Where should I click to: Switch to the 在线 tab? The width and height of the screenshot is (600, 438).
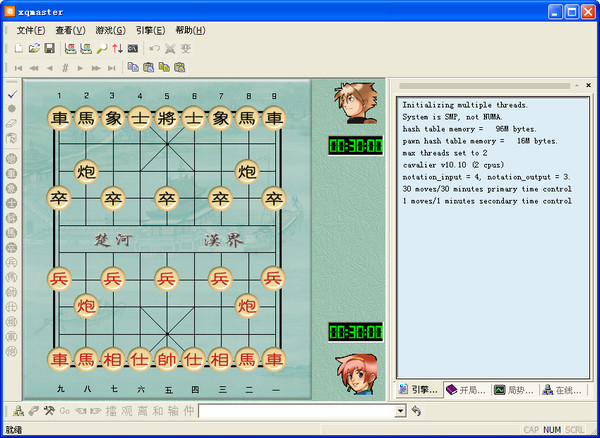[x=562, y=390]
